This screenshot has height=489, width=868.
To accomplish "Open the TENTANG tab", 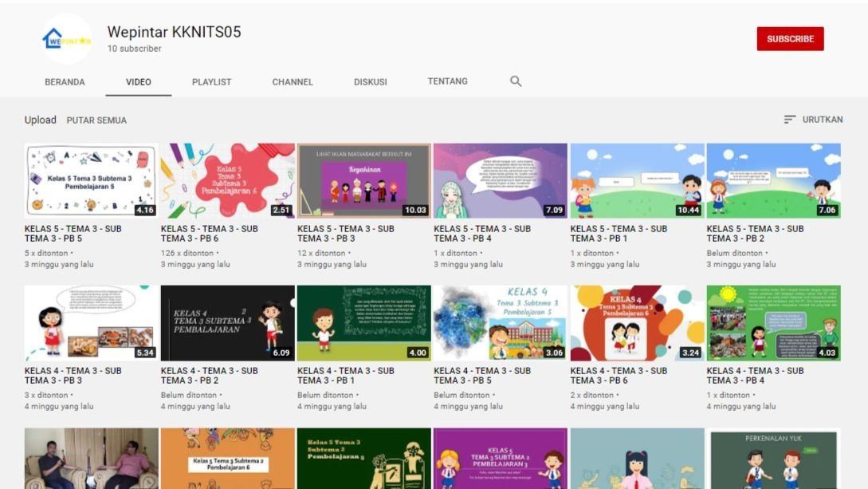I will point(448,81).
